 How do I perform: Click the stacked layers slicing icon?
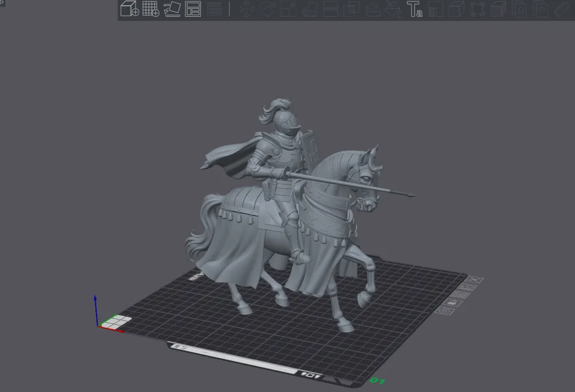point(498,10)
